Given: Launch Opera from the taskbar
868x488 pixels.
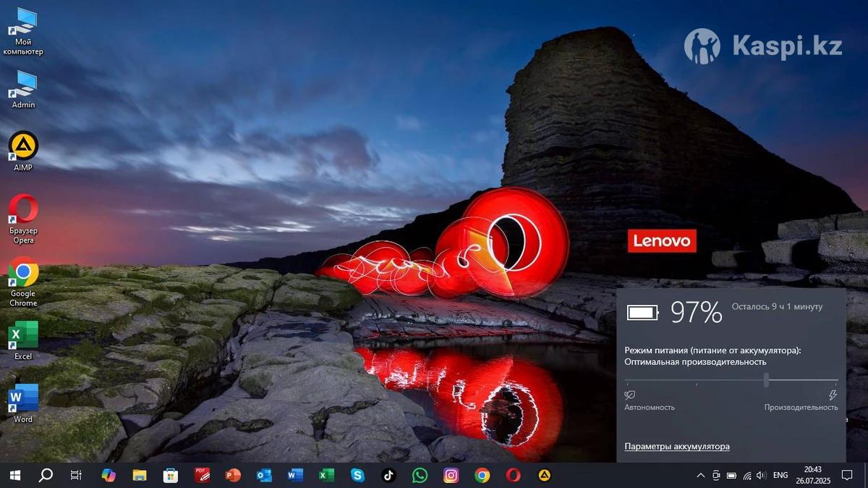Looking at the screenshot, I should pos(513,476).
